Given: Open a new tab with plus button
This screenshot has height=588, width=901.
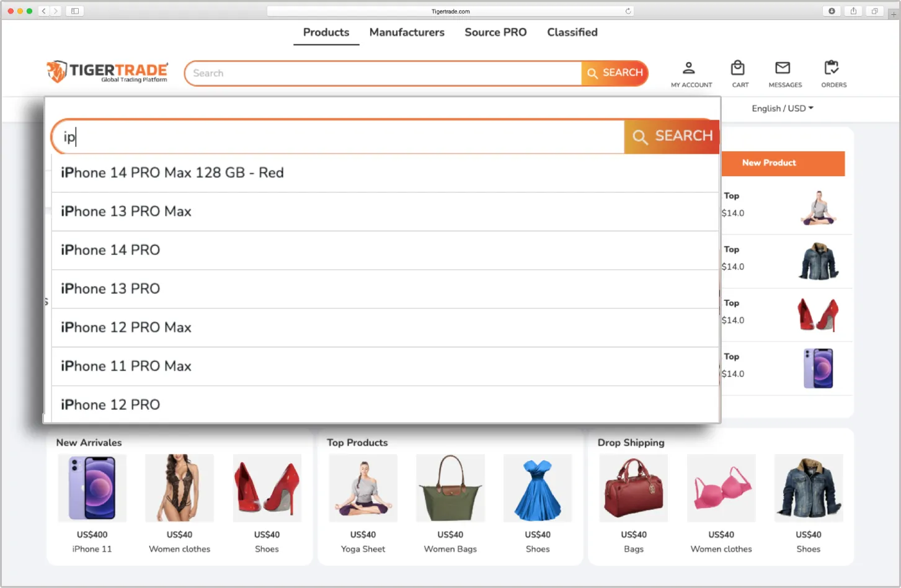Looking at the screenshot, I should point(894,14).
